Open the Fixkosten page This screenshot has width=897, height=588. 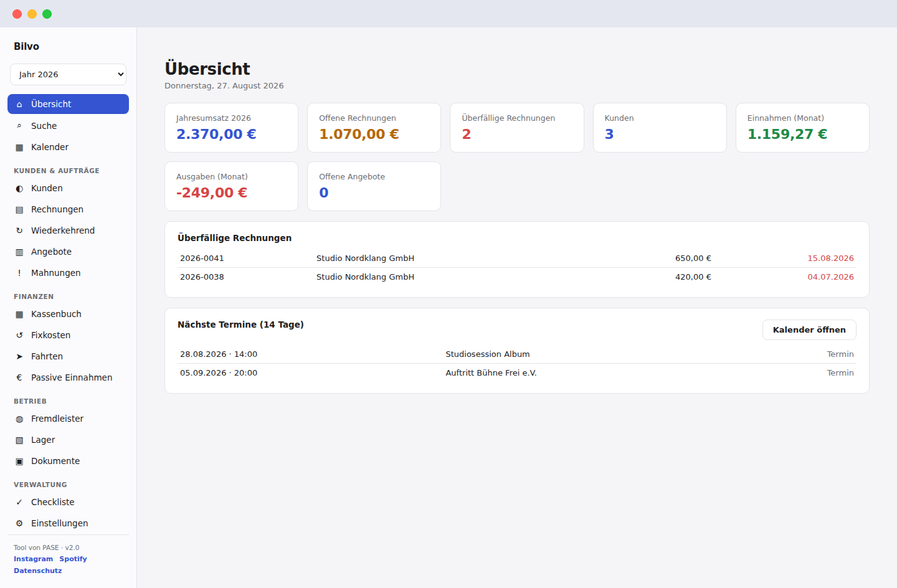coord(68,335)
